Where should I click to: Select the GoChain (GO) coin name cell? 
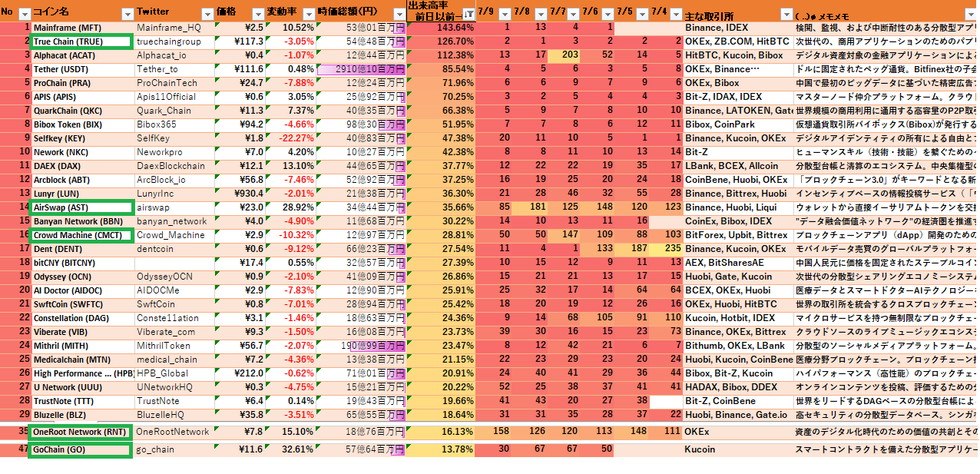pos(80,449)
